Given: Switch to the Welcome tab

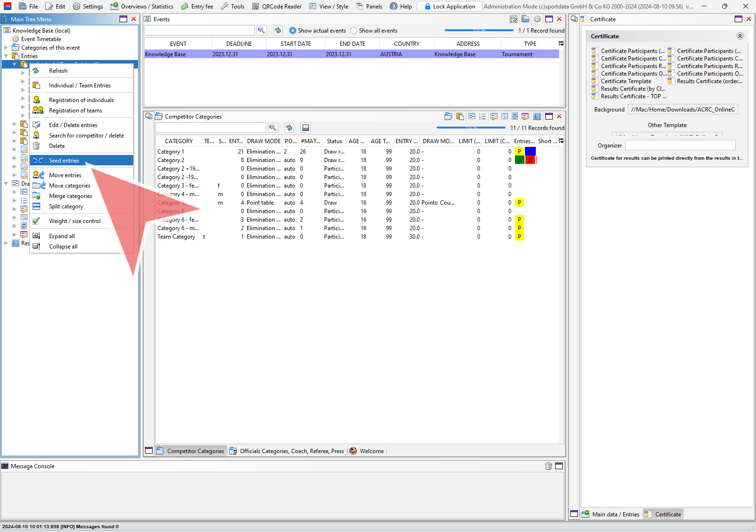Looking at the screenshot, I should (x=367, y=451).
